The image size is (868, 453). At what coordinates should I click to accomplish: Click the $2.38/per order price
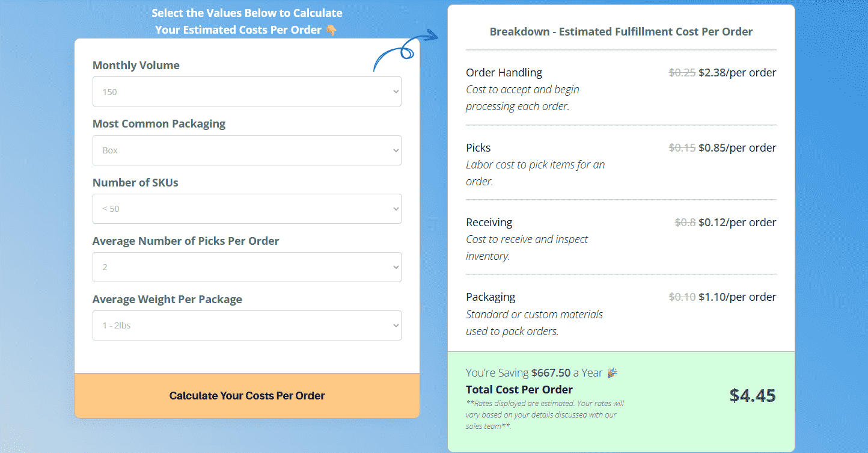[739, 72]
